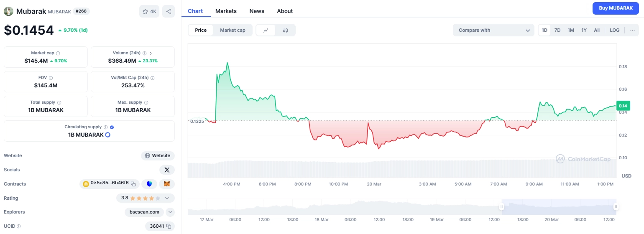
Task: Click the $0.1454 price text
Action: [x=29, y=30]
